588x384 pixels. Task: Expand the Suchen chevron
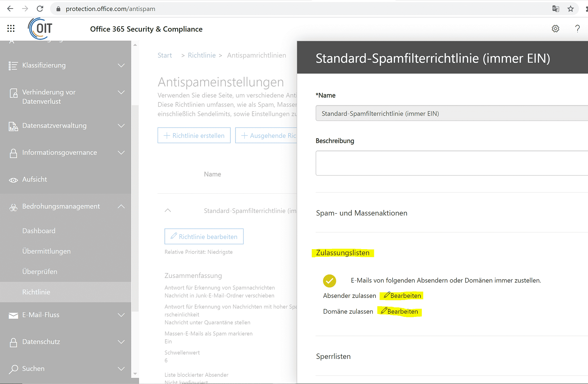coord(121,369)
